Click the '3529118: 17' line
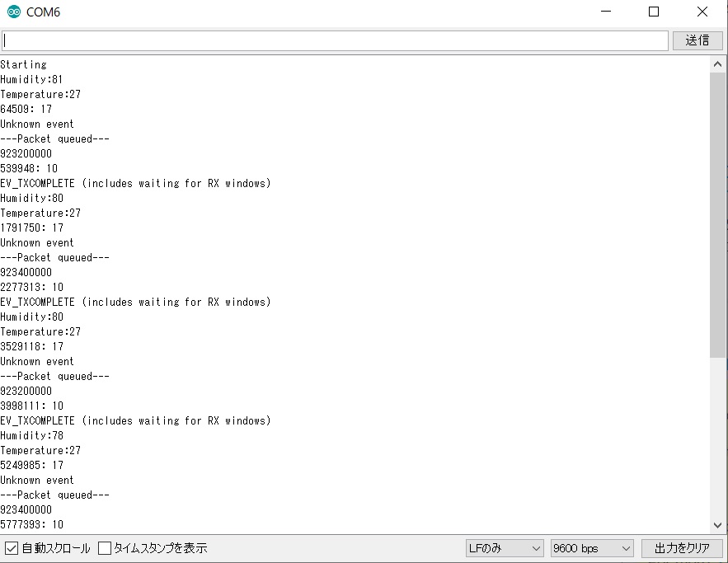Viewport: 728px width, 563px height. click(31, 347)
